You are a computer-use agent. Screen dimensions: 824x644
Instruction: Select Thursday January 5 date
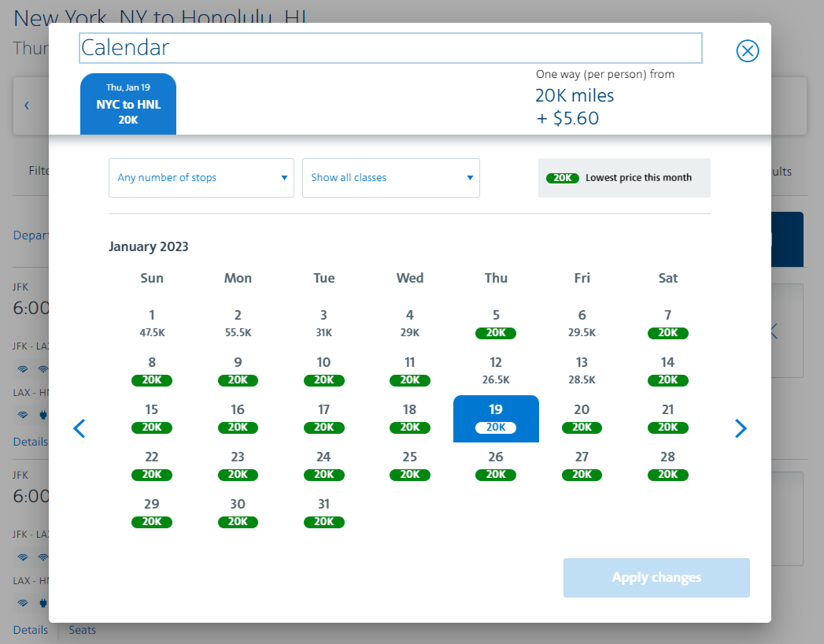coord(496,324)
